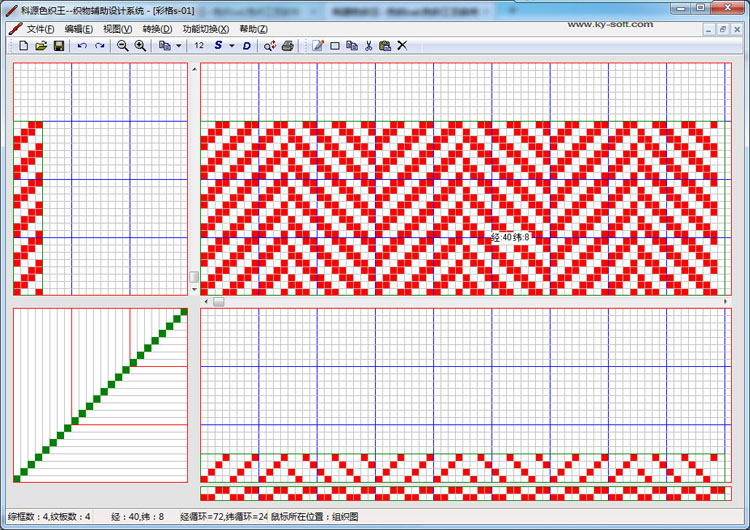Open the 文件(F) menu
The width and height of the screenshot is (750, 530).
point(40,29)
